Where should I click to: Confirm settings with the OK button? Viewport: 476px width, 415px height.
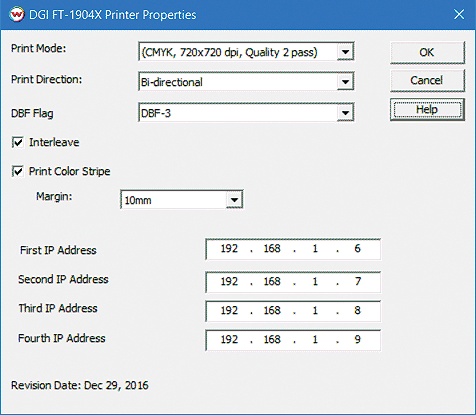[x=427, y=52]
